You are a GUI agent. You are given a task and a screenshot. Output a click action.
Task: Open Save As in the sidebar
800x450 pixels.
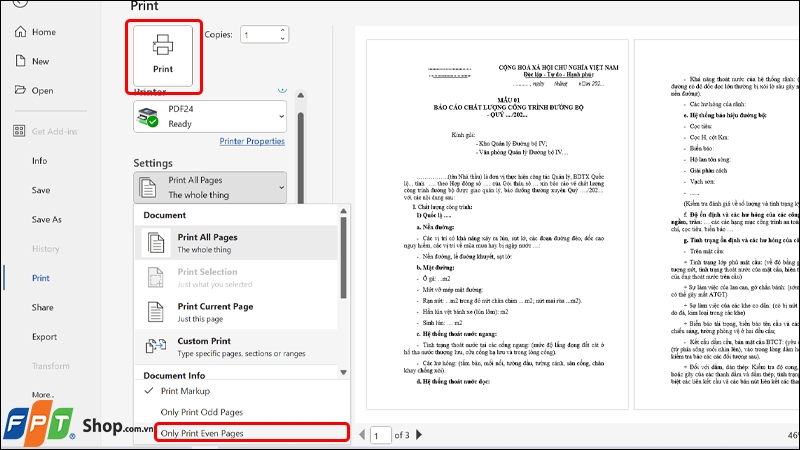(46, 219)
